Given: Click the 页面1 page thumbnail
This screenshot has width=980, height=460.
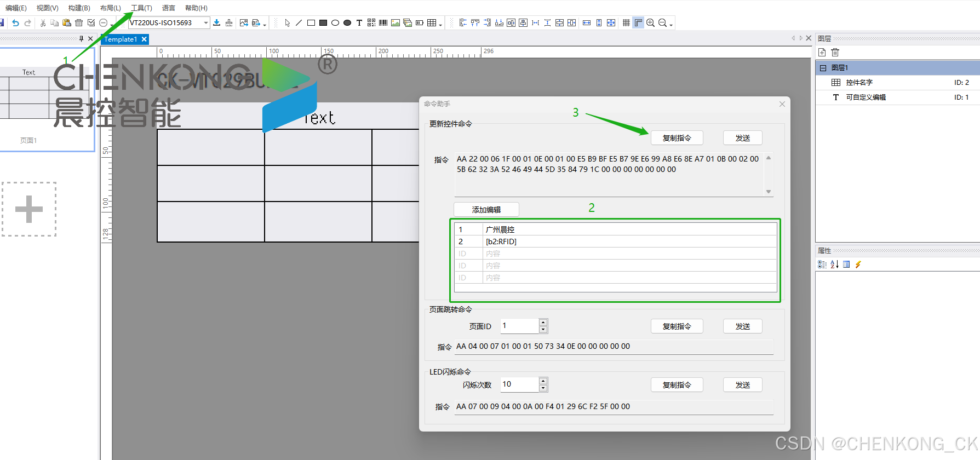Looking at the screenshot, I should pos(47,100).
